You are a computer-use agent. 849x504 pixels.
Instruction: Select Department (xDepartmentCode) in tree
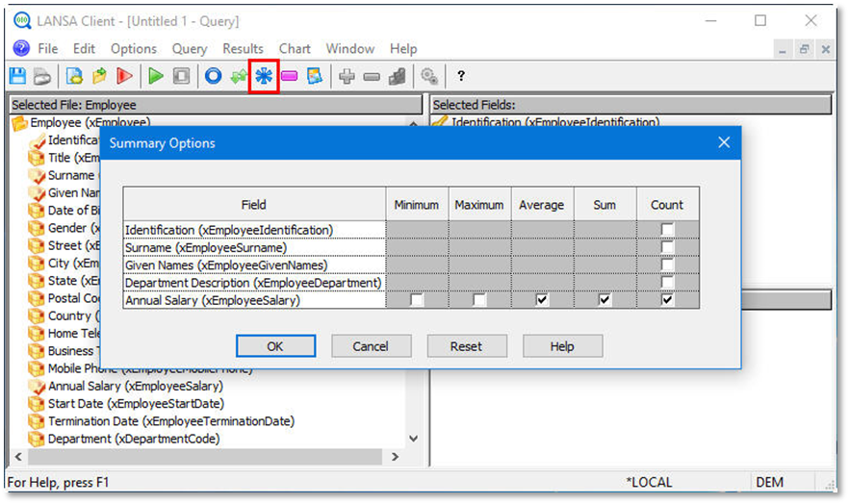click(x=134, y=440)
